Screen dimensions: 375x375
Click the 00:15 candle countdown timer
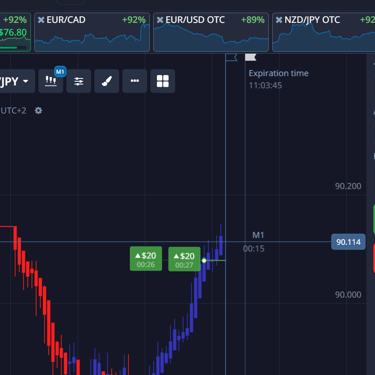[254, 249]
